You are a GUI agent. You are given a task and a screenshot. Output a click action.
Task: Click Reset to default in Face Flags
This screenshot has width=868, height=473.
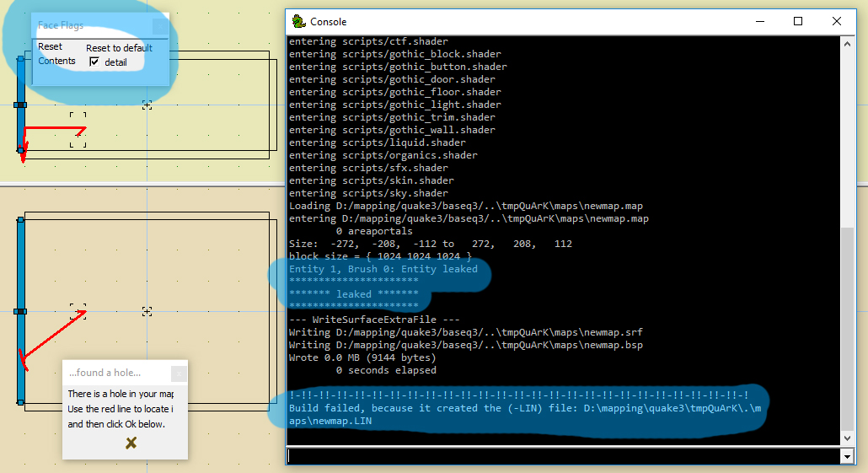(119, 48)
